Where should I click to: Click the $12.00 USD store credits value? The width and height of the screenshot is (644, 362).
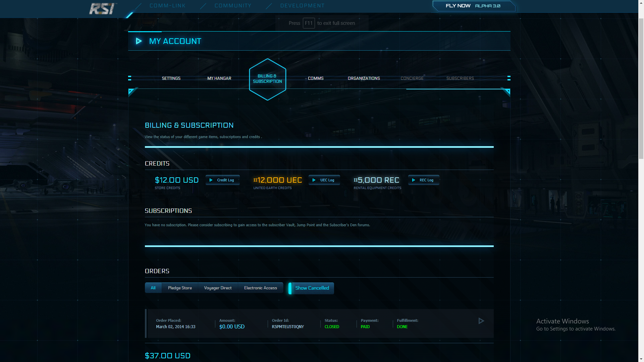click(177, 180)
